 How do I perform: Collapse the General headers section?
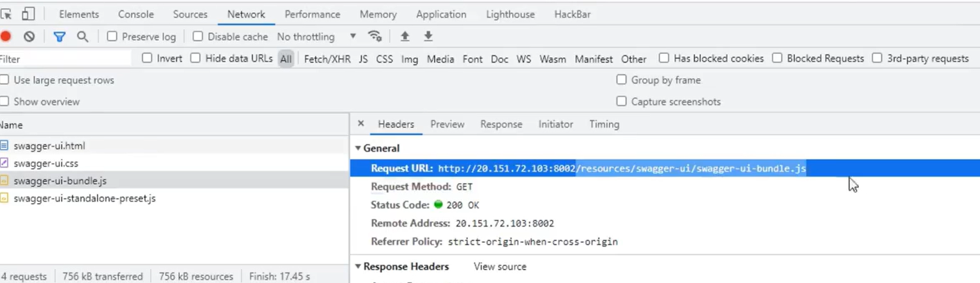pyautogui.click(x=358, y=148)
